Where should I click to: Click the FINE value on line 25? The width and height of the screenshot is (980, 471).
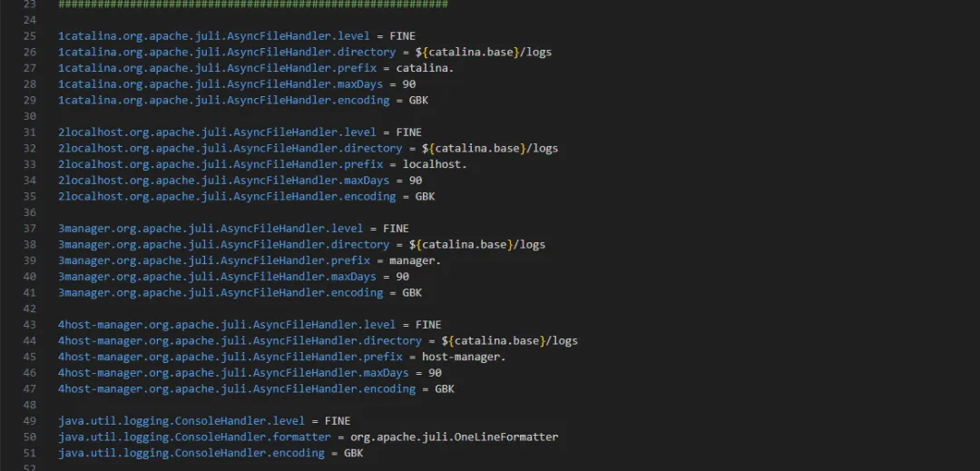point(403,36)
